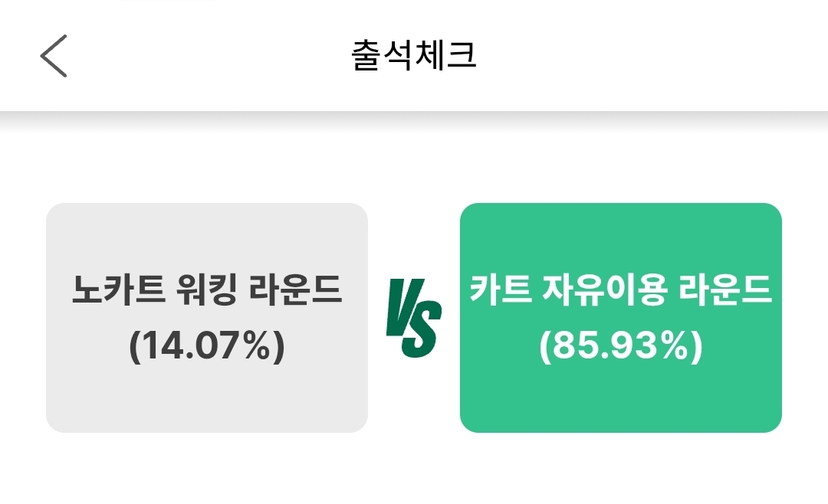Viewport: 828px width, 504px height.
Task: Click the 카트 자유이용 라운드 label text
Action: pos(621,291)
